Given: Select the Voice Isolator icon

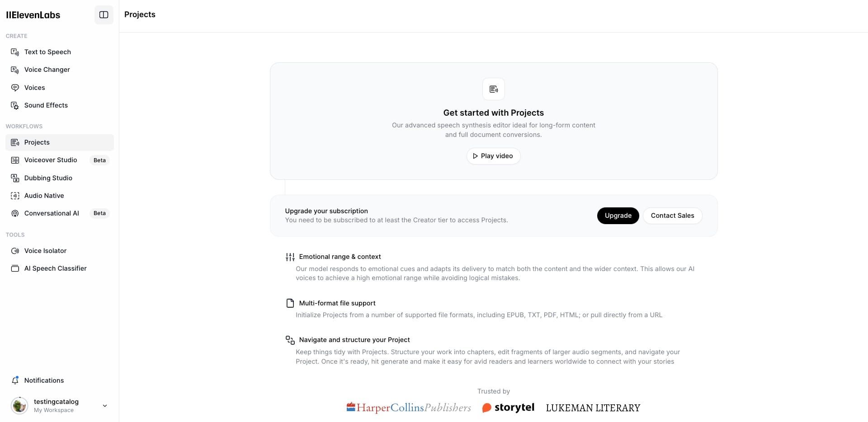Looking at the screenshot, I should [x=15, y=251].
